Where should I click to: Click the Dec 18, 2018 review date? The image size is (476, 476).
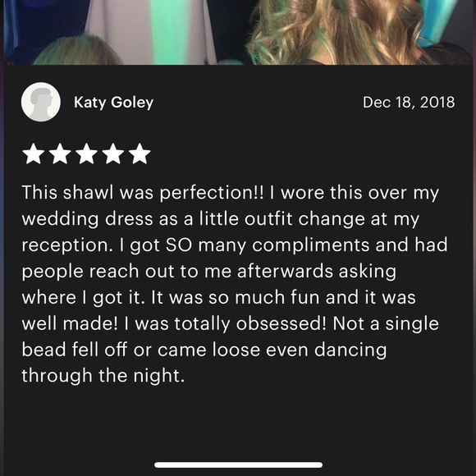coord(409,102)
